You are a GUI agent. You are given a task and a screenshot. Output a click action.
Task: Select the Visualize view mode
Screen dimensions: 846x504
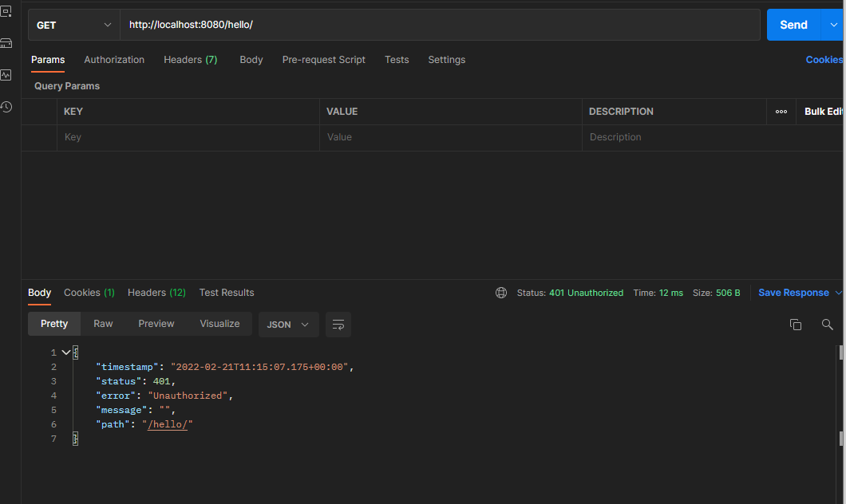coord(219,324)
